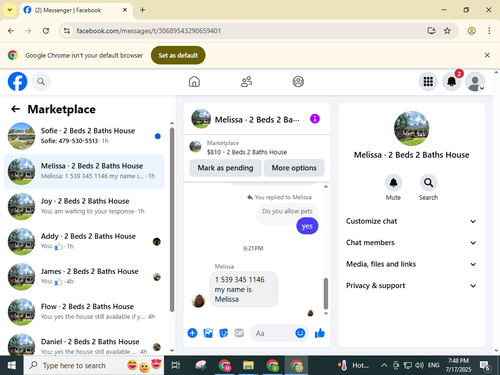Open James - 2 Beds 2 Baths House chat
500x375 pixels.
84,276
